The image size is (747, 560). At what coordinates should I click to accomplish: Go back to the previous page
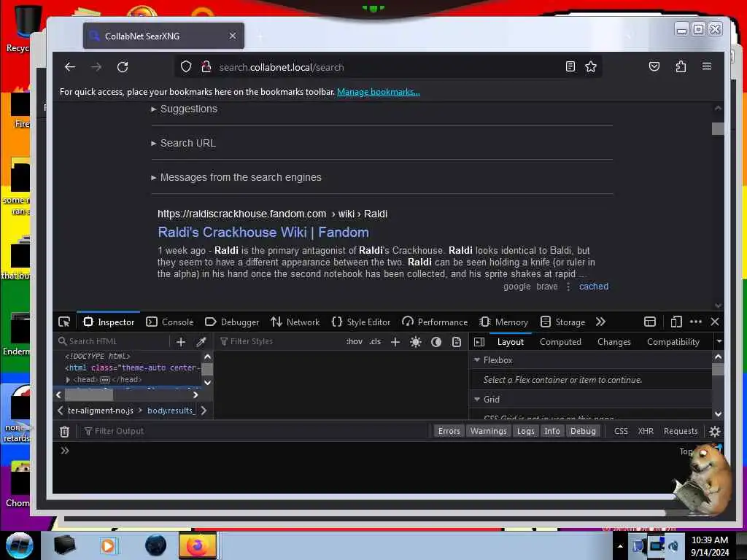70,67
